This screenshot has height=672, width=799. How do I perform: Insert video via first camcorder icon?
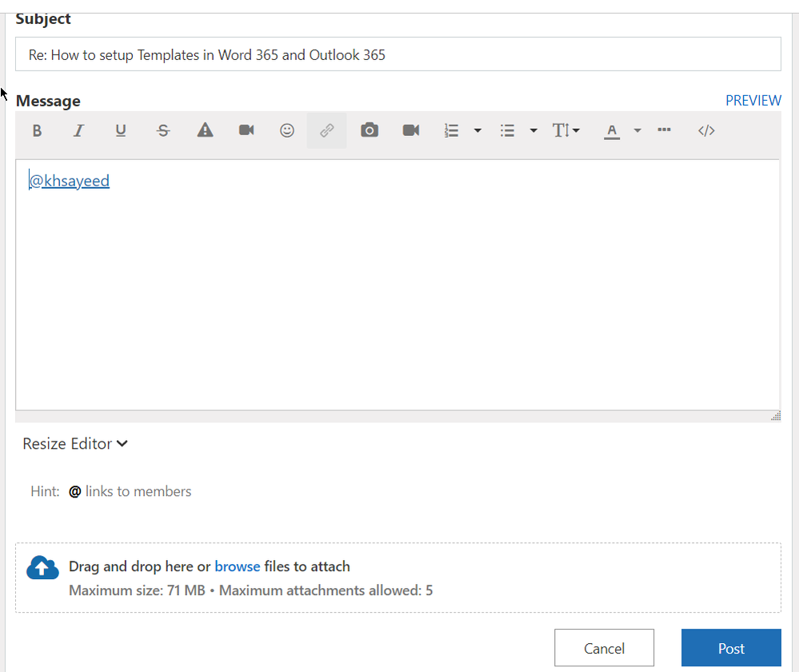(x=246, y=130)
